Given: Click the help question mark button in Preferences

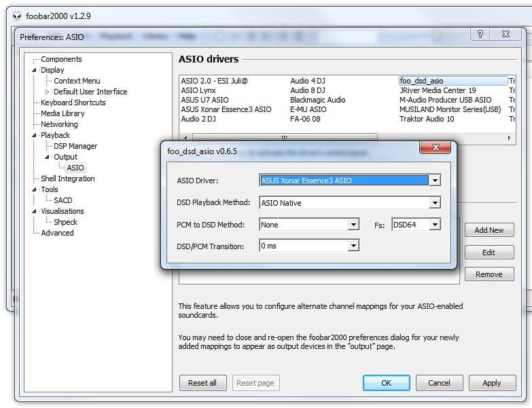Looking at the screenshot, I should pyautogui.click(x=480, y=34).
